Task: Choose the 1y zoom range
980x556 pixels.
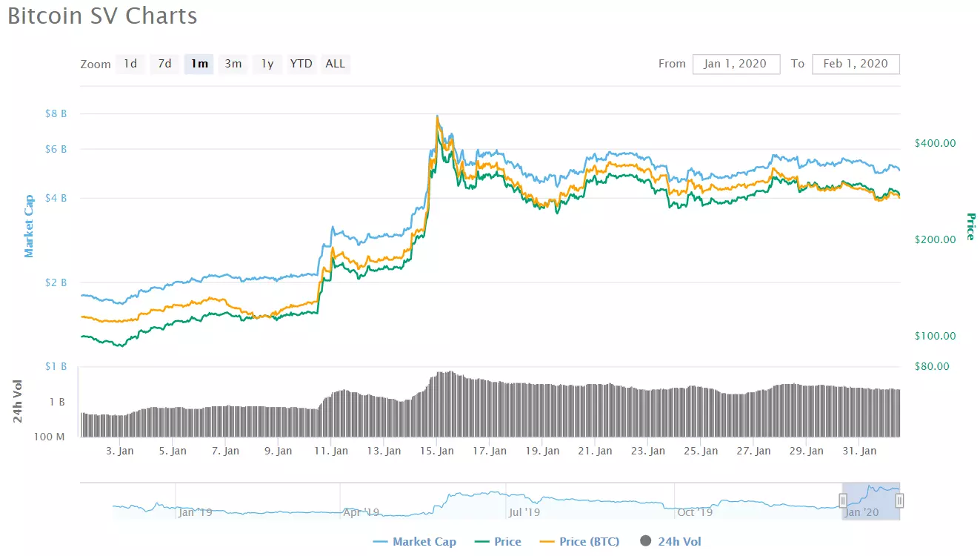Action: point(267,64)
